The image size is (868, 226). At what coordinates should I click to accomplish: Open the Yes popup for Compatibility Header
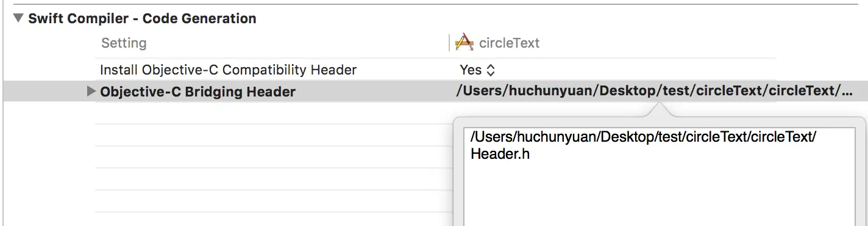(x=477, y=70)
